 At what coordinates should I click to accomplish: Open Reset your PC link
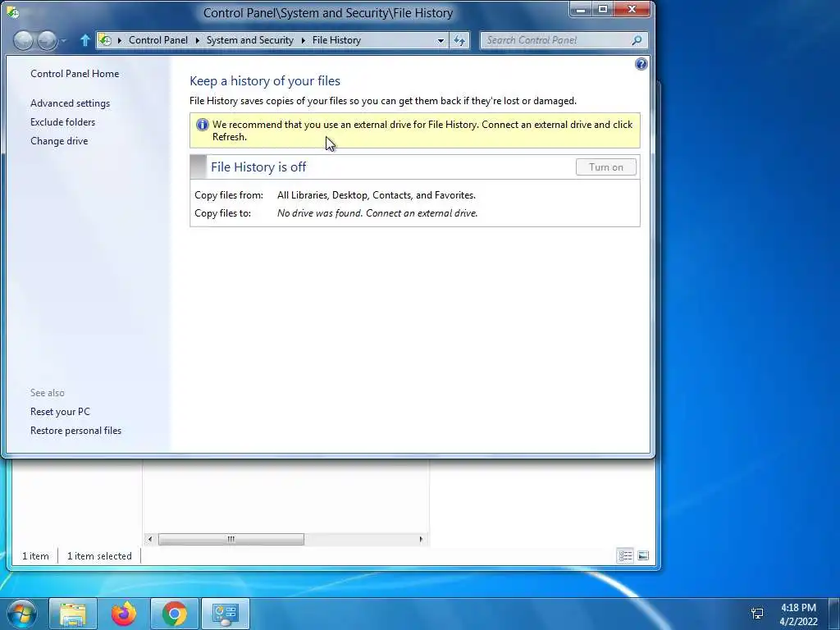pyautogui.click(x=60, y=412)
